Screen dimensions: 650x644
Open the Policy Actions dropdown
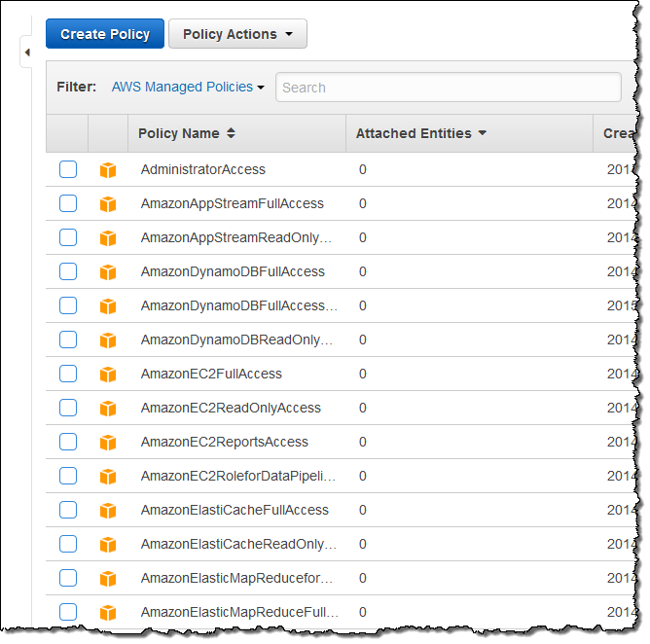[x=237, y=34]
